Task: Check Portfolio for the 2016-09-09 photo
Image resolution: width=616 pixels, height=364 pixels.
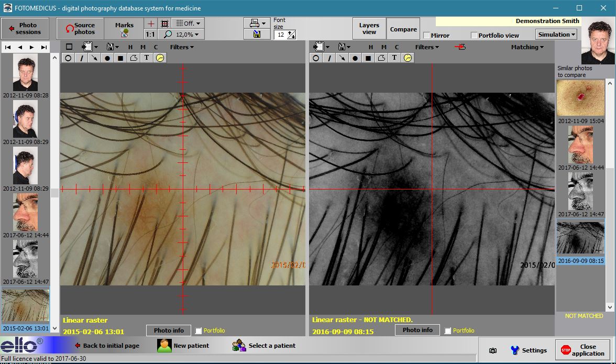Action: pos(447,330)
